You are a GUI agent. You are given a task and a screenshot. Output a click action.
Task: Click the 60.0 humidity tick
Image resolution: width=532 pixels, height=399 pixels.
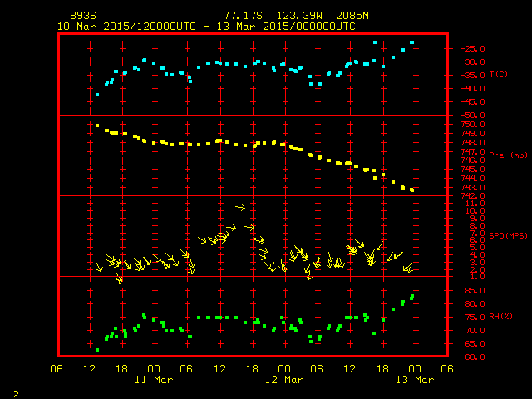(x=475, y=357)
